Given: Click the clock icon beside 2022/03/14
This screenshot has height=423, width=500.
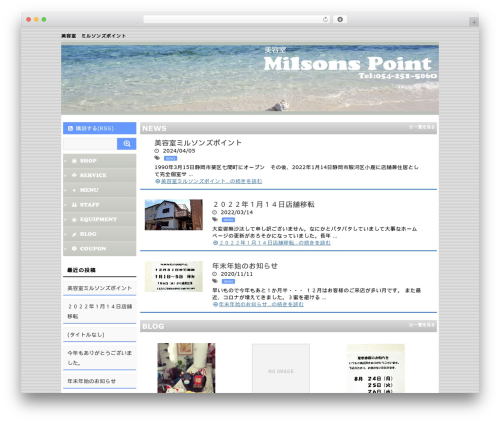Looking at the screenshot, I should point(215,212).
